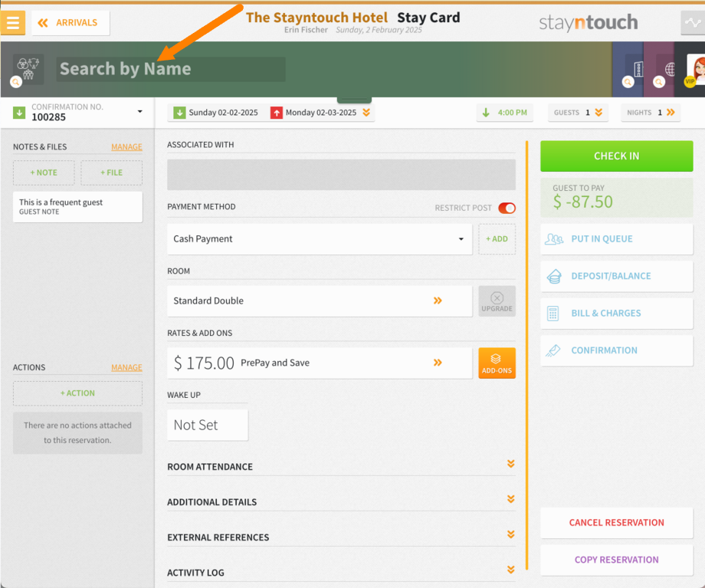Click the green arrival status icon by confirmation
The height and width of the screenshot is (588, 705).
pos(19,113)
